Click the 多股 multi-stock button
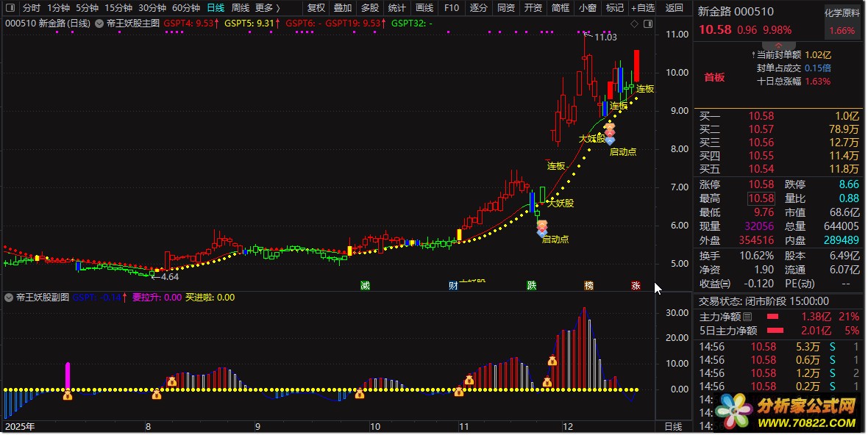Screen dimensions: 868x435 point(370,8)
